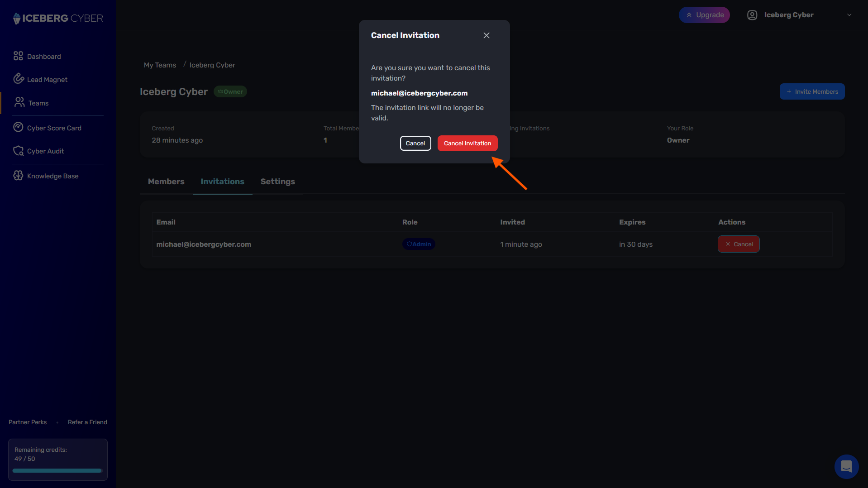
Task: Select the Invitations tab
Action: [x=222, y=182]
